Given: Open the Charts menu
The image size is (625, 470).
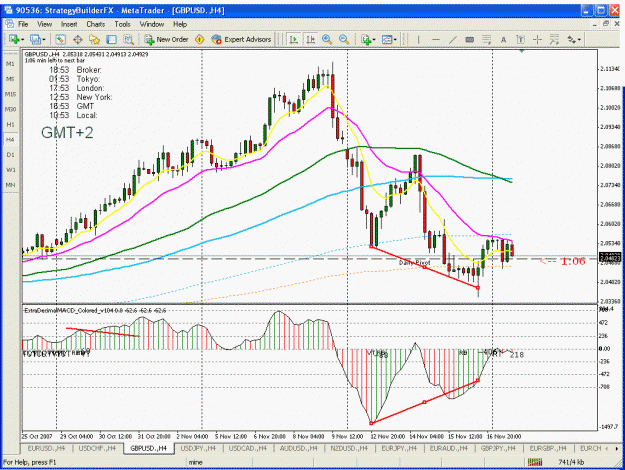Looking at the screenshot, I should [x=96, y=24].
